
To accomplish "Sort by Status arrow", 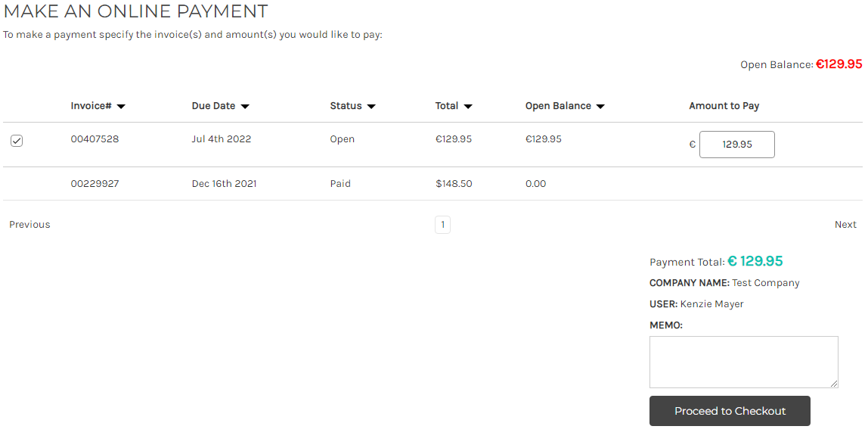I will pos(371,106).
